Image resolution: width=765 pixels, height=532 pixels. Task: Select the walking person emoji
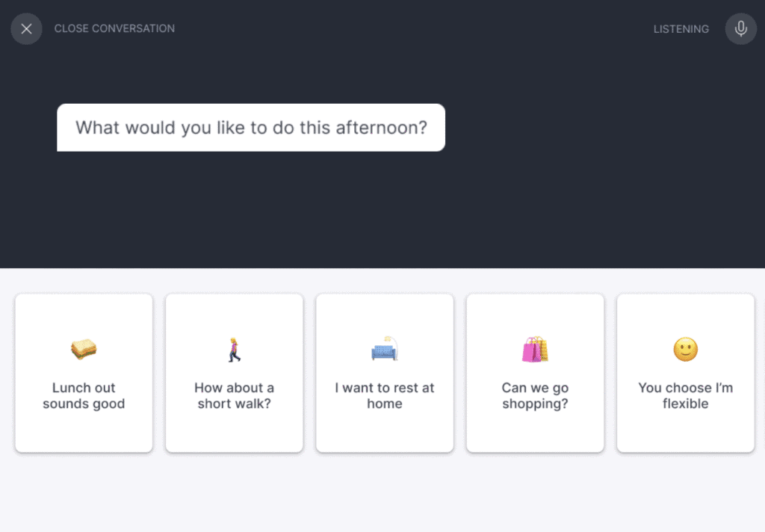coord(235,349)
